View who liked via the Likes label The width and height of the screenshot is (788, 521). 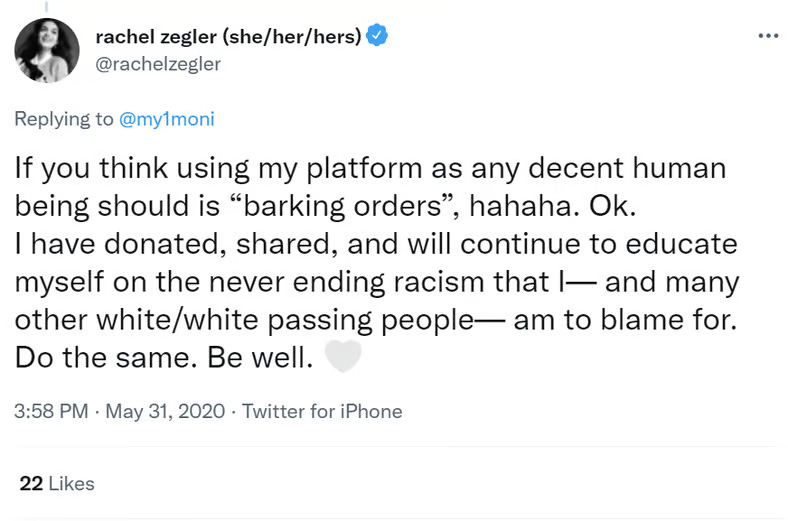72,484
